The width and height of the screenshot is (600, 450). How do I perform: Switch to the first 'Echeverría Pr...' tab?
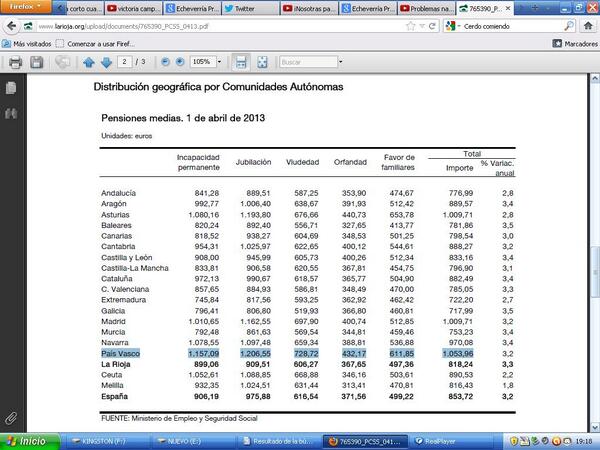[x=192, y=8]
